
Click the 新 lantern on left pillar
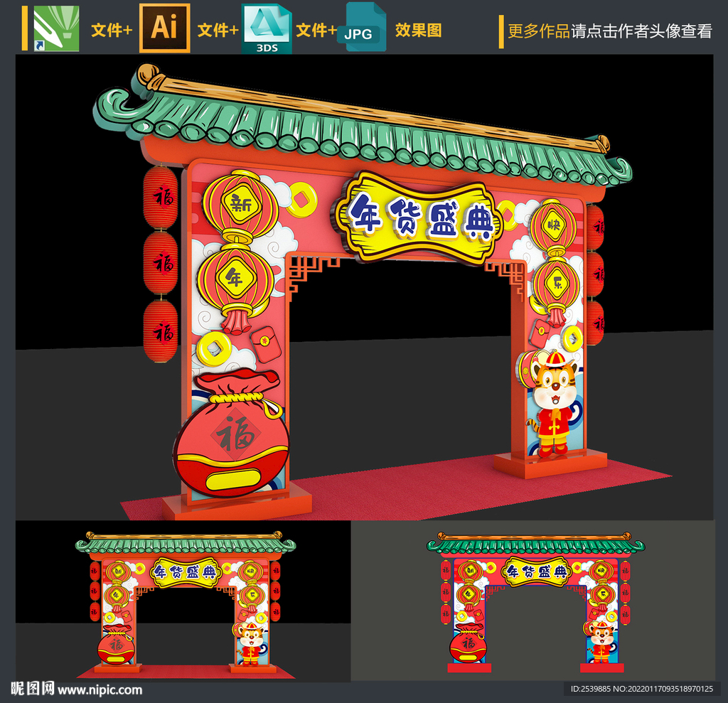(x=240, y=205)
